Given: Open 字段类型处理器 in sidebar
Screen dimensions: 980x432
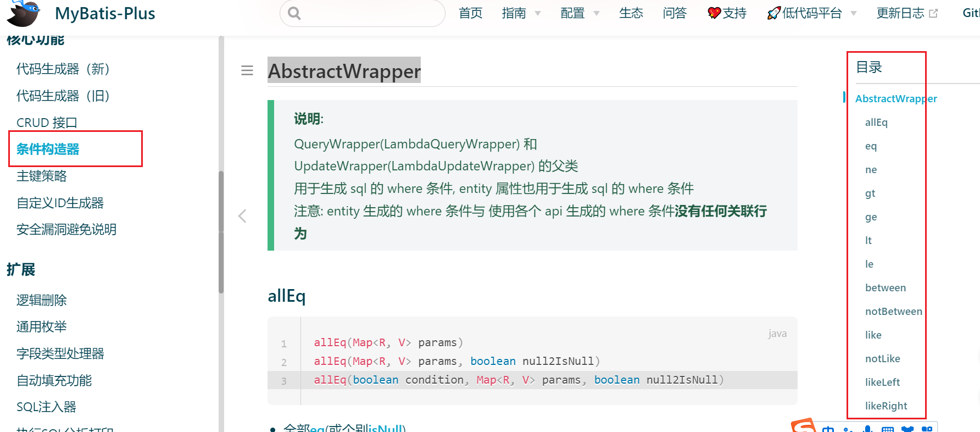Looking at the screenshot, I should [x=60, y=353].
